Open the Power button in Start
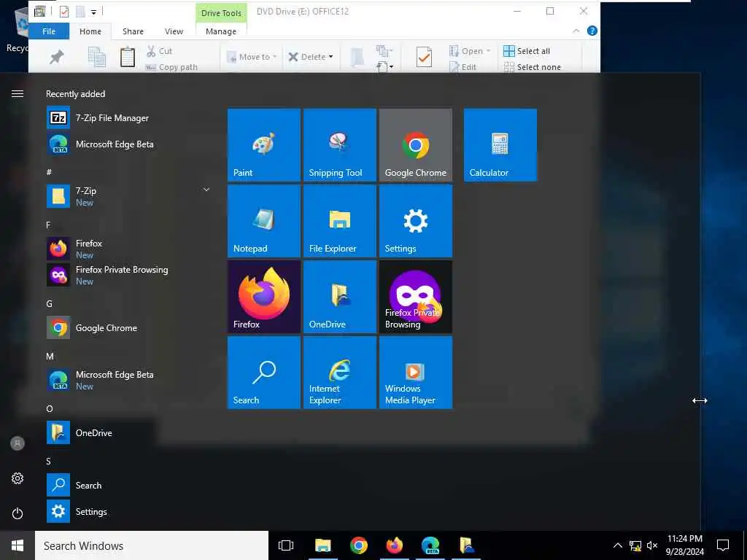 (x=18, y=513)
